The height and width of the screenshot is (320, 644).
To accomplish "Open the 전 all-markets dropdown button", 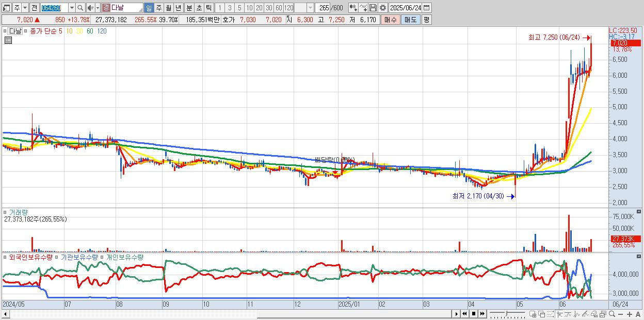I will [x=34, y=8].
